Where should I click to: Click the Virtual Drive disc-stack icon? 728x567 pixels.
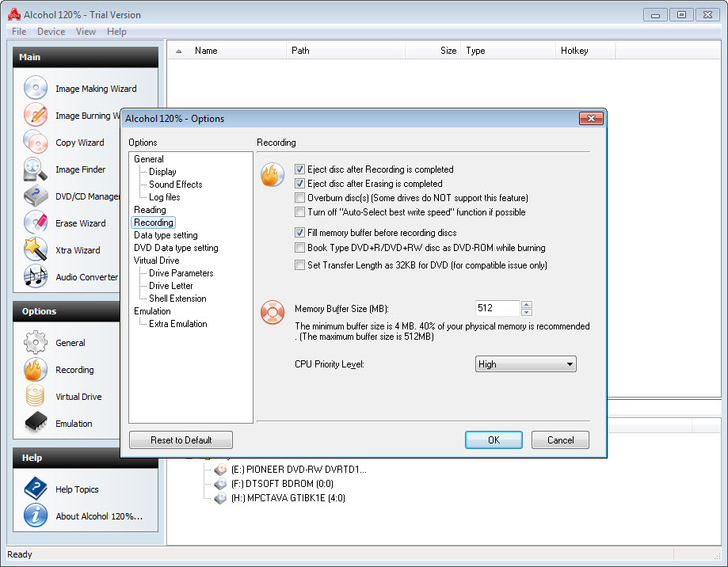point(36,396)
